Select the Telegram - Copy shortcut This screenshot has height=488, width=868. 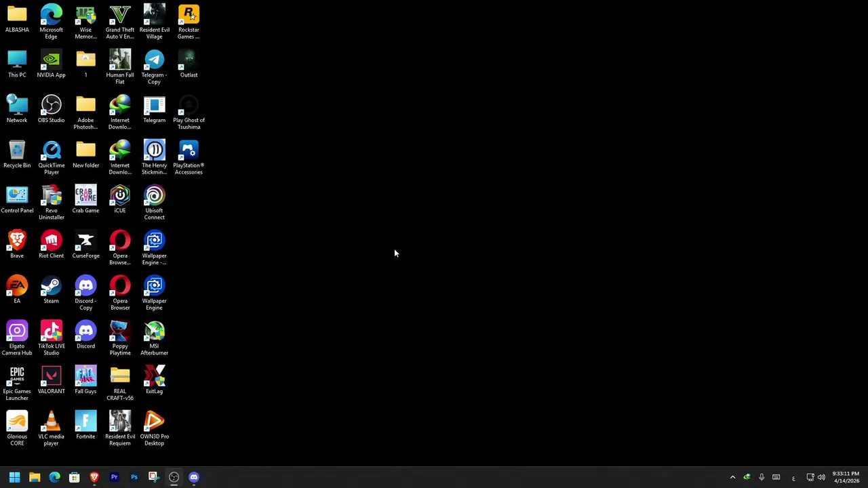click(154, 67)
